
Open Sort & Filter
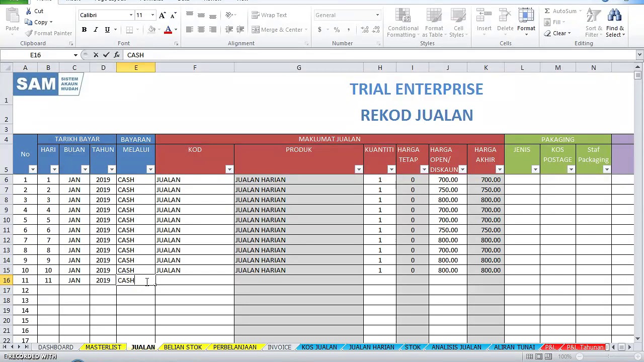click(x=593, y=23)
